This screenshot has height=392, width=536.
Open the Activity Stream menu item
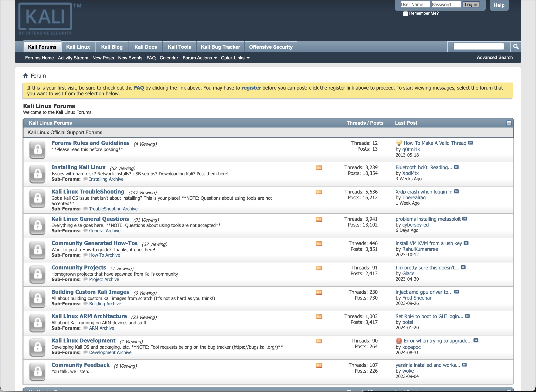coord(73,58)
